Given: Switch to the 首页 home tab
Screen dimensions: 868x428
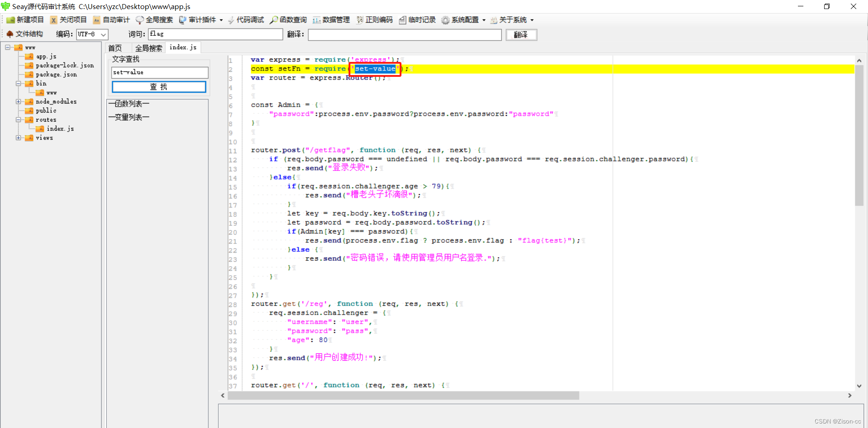Looking at the screenshot, I should [x=115, y=47].
